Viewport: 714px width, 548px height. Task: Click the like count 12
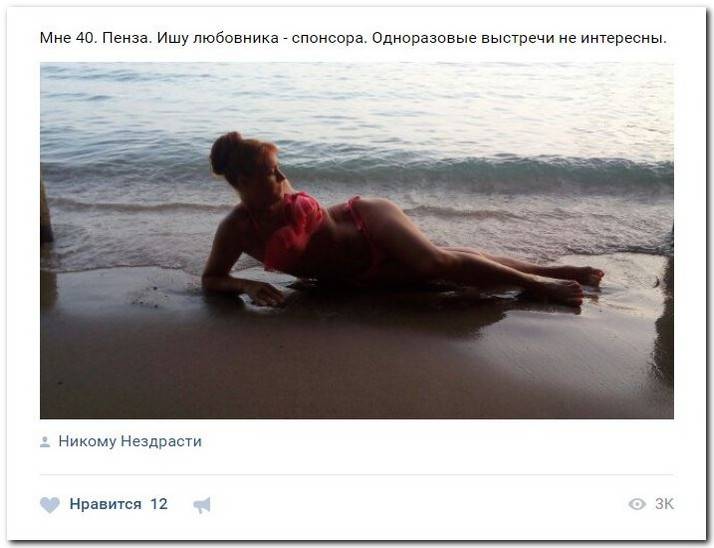pos(159,504)
